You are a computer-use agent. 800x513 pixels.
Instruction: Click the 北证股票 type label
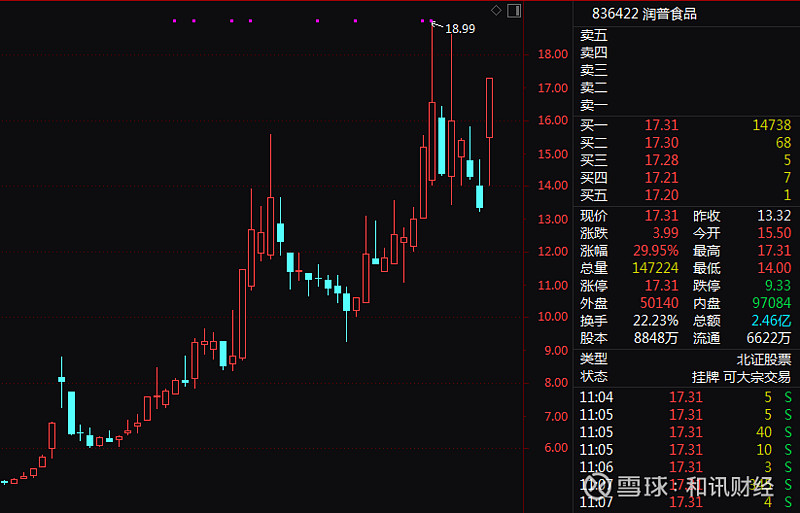(763, 358)
